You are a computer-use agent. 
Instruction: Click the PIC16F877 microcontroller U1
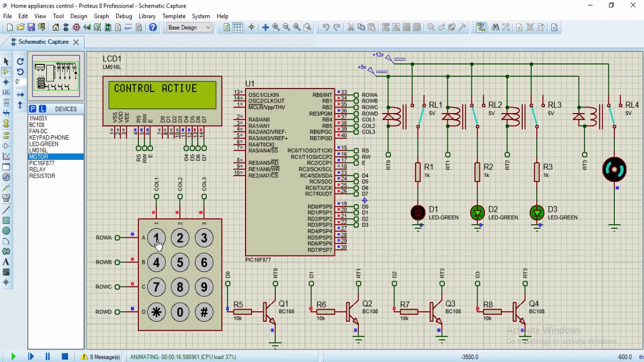(x=290, y=172)
